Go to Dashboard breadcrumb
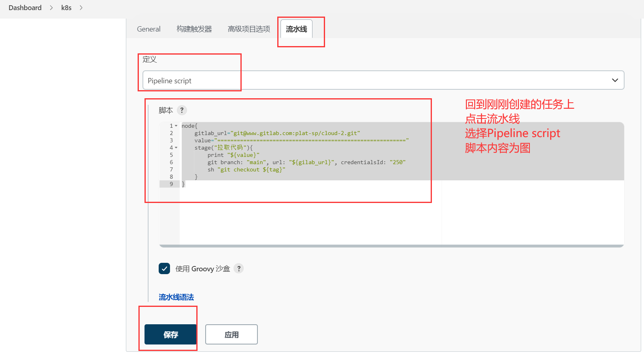 click(x=25, y=8)
